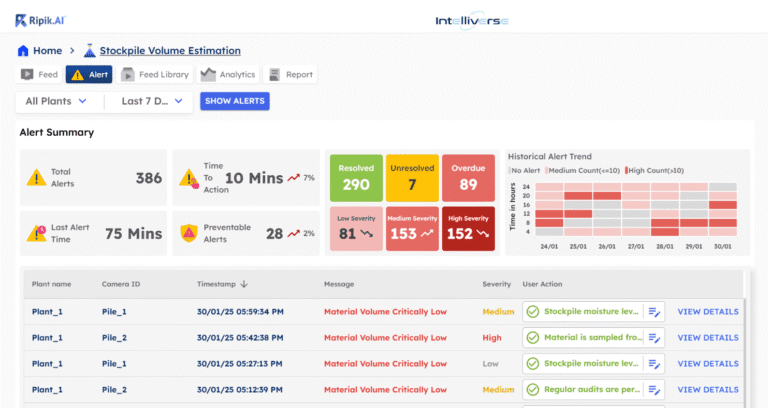The height and width of the screenshot is (408, 768).
Task: Click the Preventable Alerts shield icon
Action: (x=188, y=233)
